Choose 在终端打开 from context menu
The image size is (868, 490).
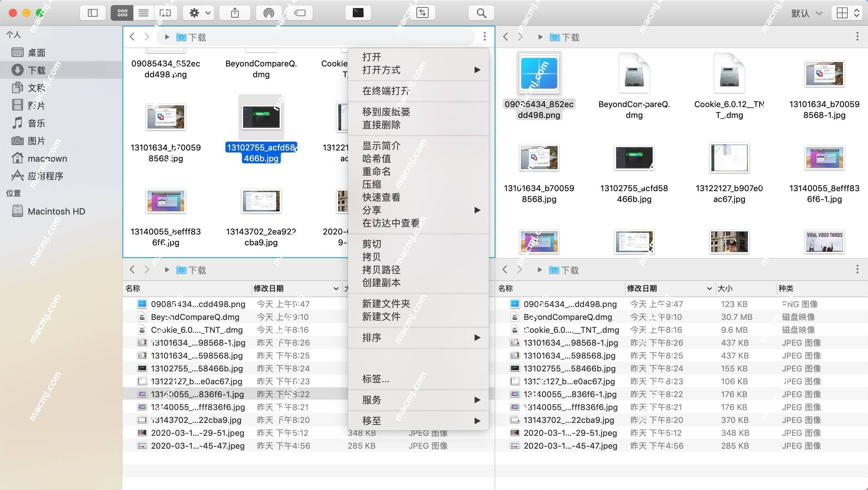[x=418, y=91]
